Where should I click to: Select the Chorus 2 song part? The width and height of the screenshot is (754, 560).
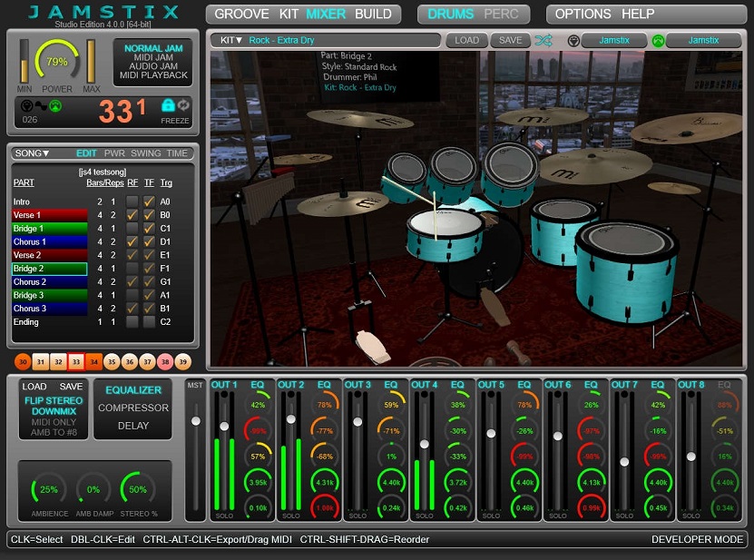pyautogui.click(x=50, y=281)
